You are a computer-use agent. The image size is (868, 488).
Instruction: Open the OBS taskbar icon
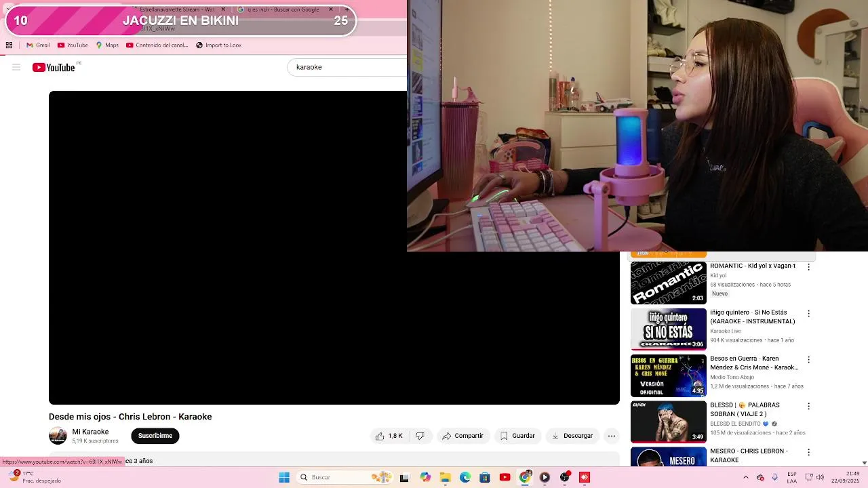coord(565,477)
